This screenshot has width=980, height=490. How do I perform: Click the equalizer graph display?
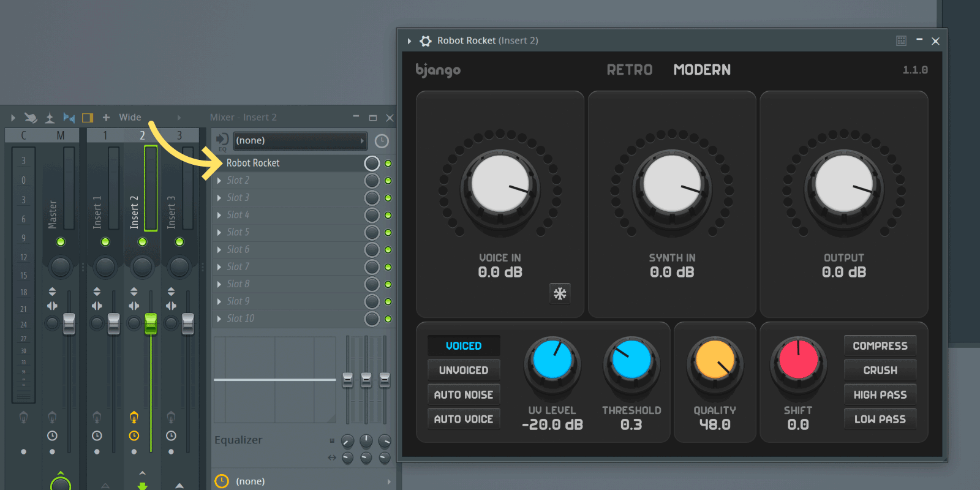click(x=274, y=380)
